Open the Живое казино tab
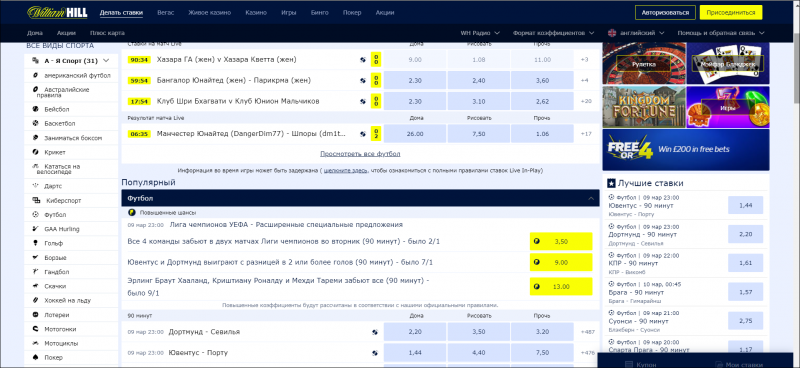Viewport: 800px width, 368px height. coord(209,13)
